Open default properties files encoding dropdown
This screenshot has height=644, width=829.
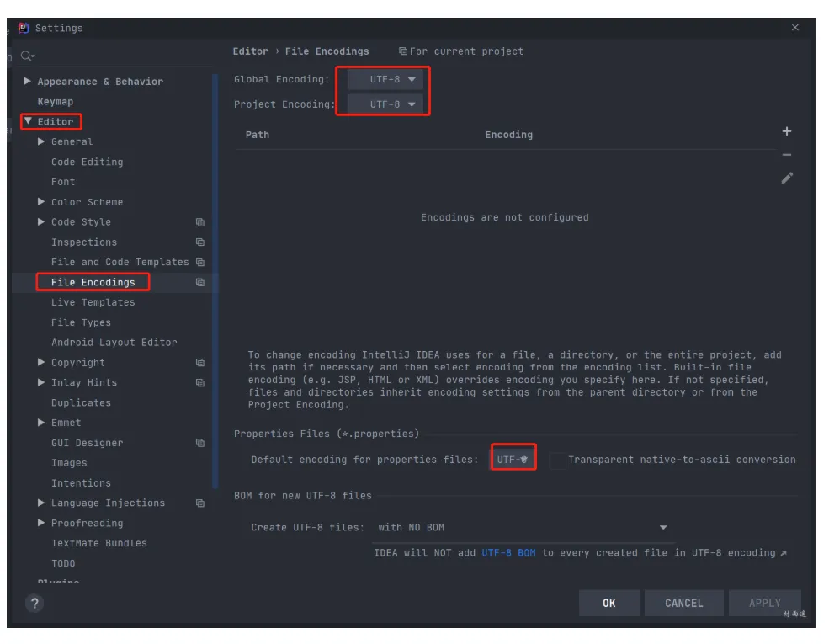513,460
